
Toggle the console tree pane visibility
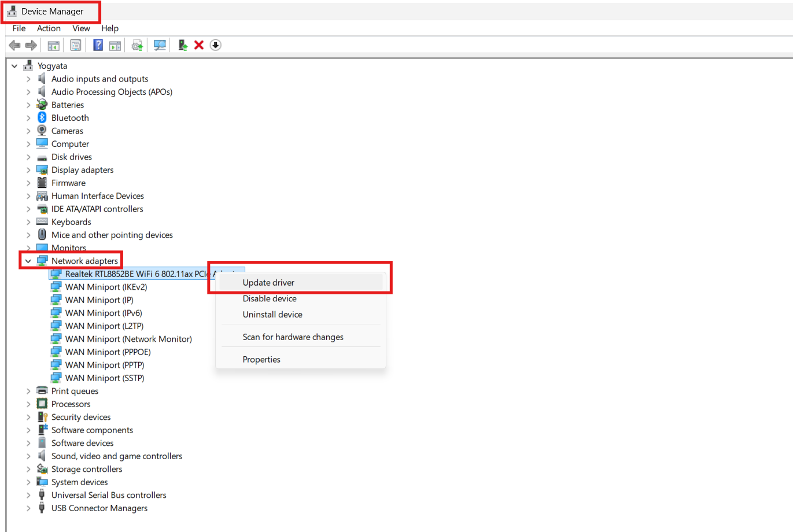pos(53,45)
